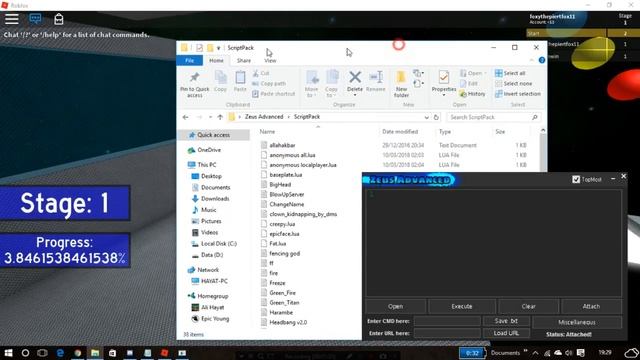Select the baseplate.lua file
The image size is (640, 360).
click(x=286, y=175)
